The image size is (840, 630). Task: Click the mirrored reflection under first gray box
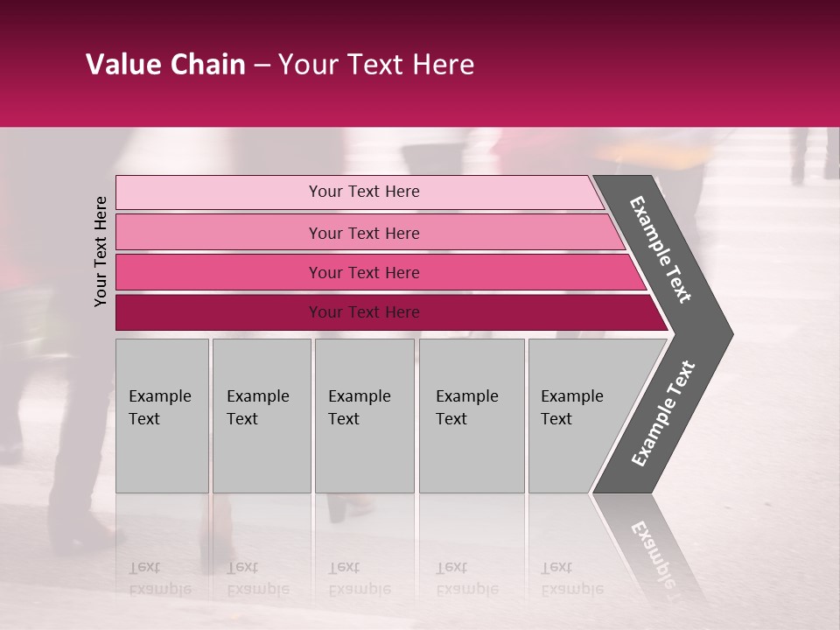tap(163, 546)
